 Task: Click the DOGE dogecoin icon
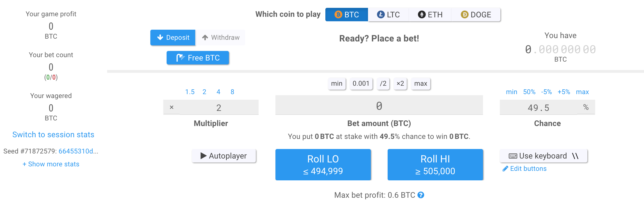[x=464, y=15]
